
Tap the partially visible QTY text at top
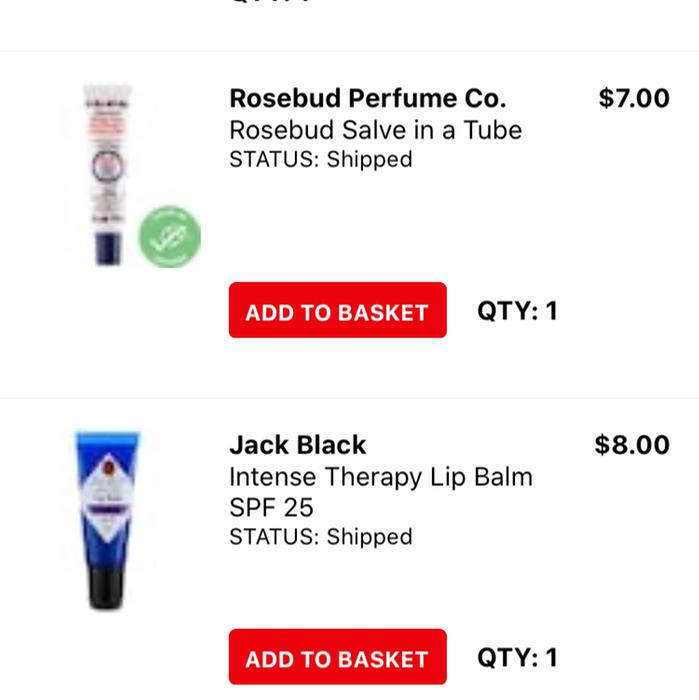coord(270,3)
